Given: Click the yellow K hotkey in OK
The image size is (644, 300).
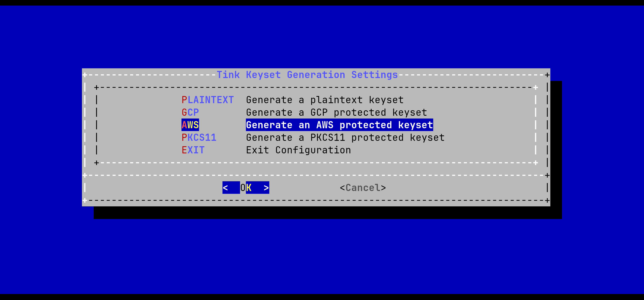Looking at the screenshot, I should [249, 187].
